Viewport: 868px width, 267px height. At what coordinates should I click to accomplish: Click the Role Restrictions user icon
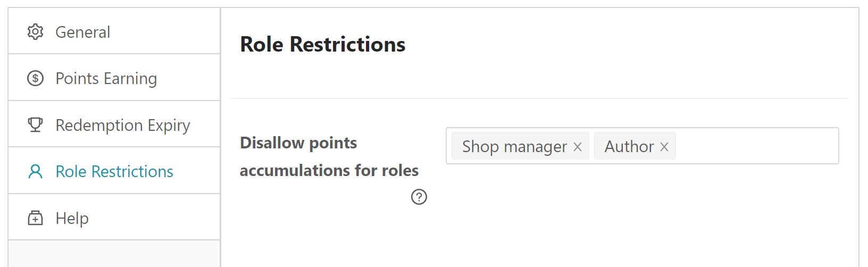pos(35,171)
